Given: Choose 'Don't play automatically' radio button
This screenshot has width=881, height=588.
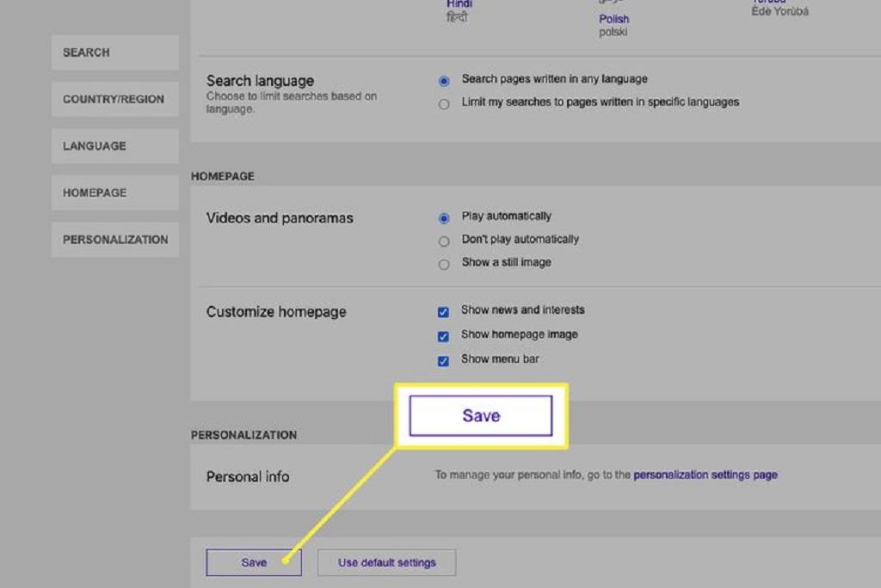Looking at the screenshot, I should click(x=444, y=242).
